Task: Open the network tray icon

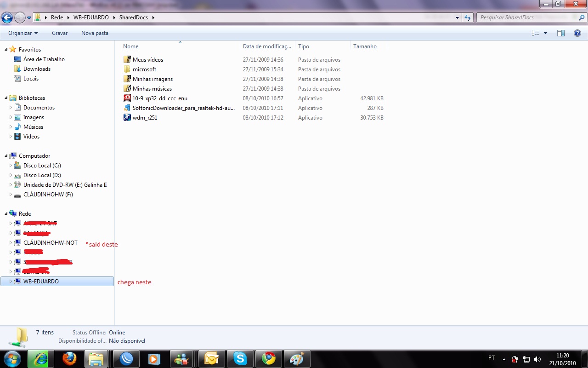Action: click(x=526, y=359)
